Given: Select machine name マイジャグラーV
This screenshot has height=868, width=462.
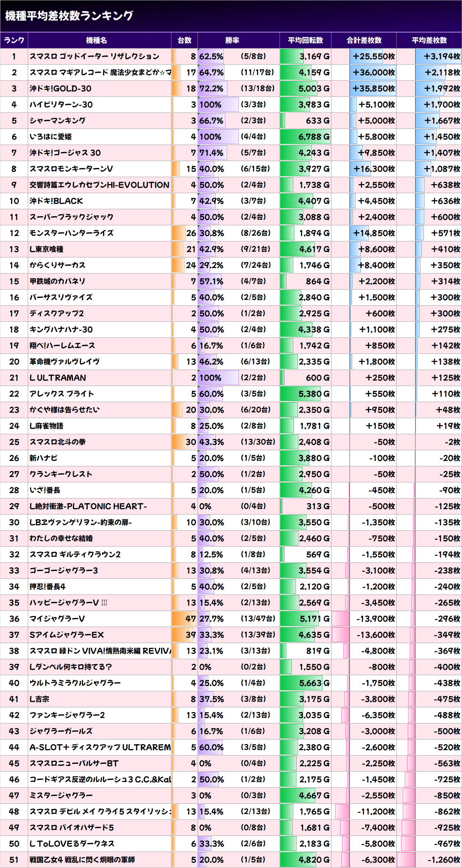Looking at the screenshot, I should pyautogui.click(x=57, y=619).
